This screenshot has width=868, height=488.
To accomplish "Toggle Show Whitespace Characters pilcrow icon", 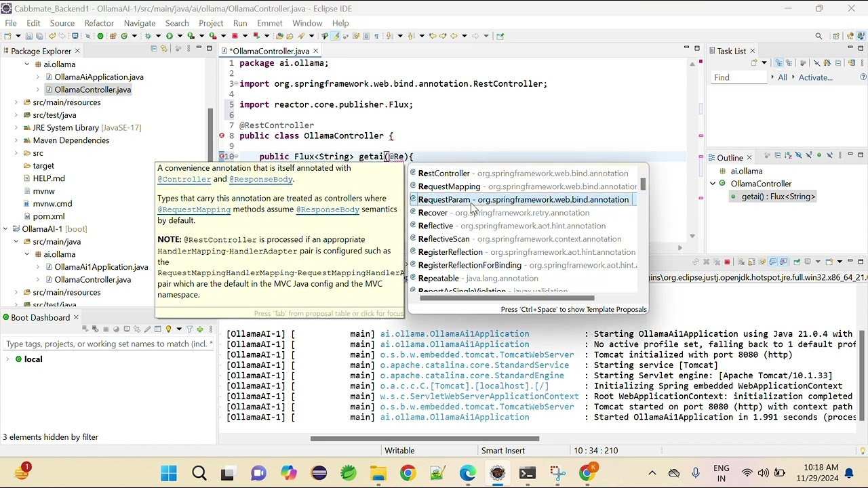I will (376, 36).
